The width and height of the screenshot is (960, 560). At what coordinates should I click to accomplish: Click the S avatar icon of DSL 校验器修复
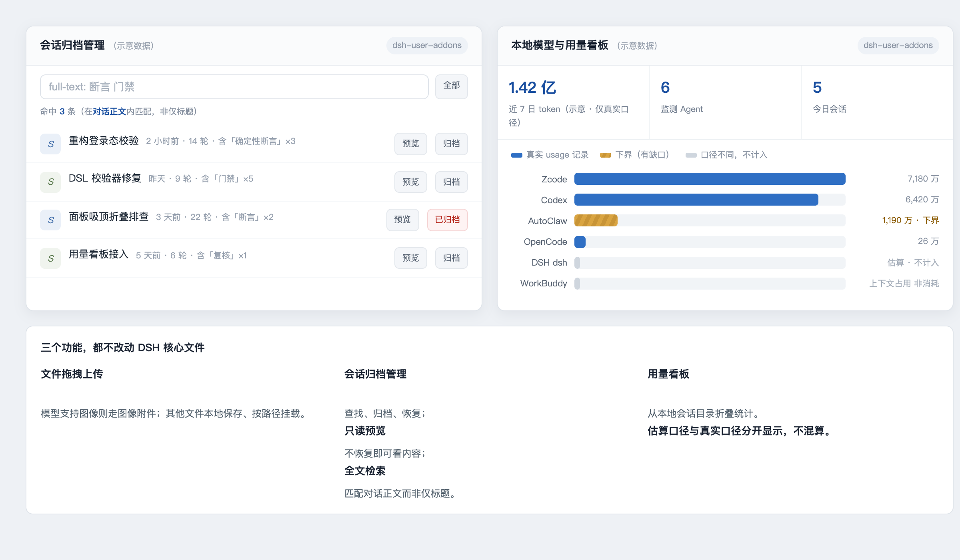click(50, 182)
